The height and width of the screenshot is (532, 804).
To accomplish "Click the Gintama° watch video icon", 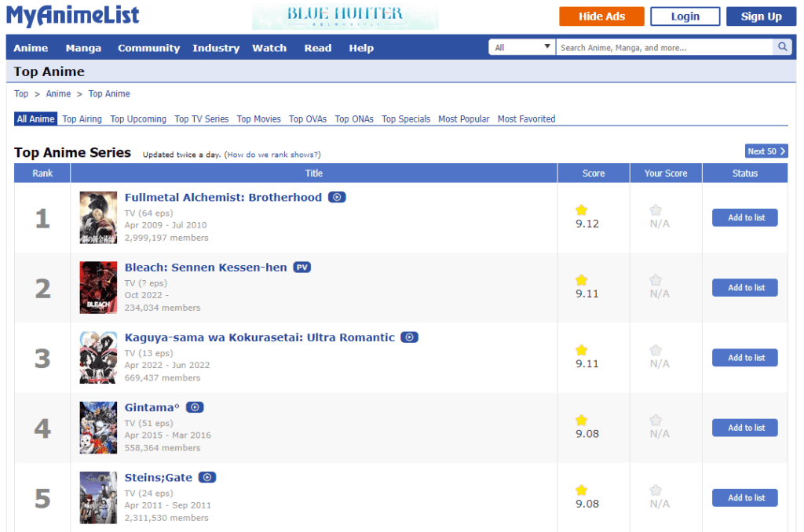I will pos(195,407).
